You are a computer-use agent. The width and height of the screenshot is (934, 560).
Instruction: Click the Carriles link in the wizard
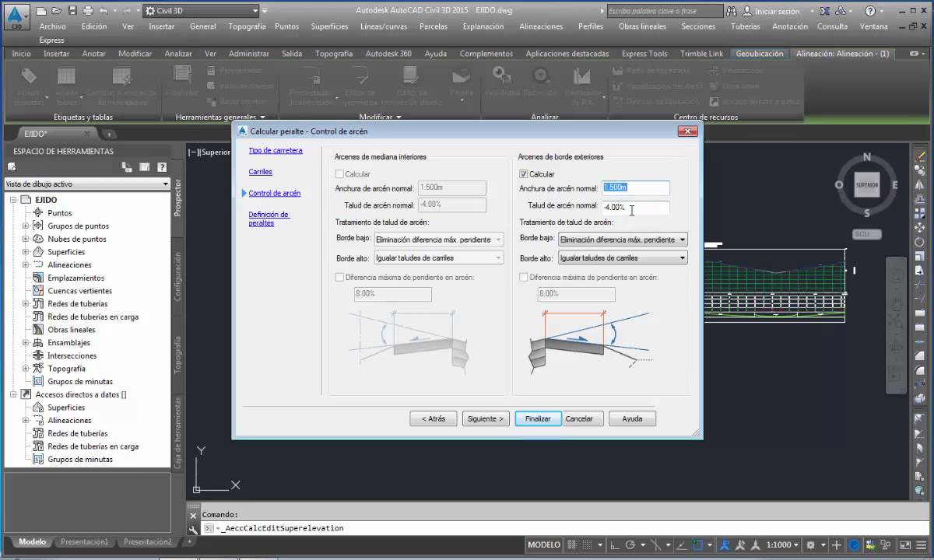[x=260, y=171]
